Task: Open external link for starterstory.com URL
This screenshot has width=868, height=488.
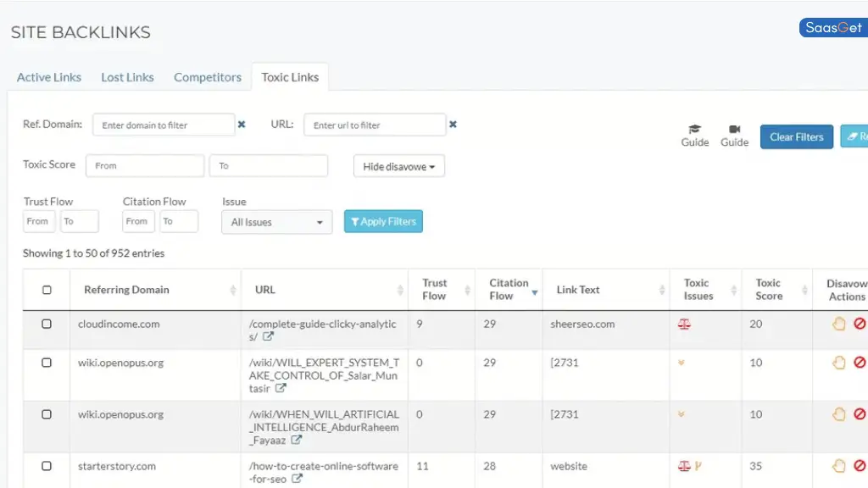Action: click(x=298, y=479)
